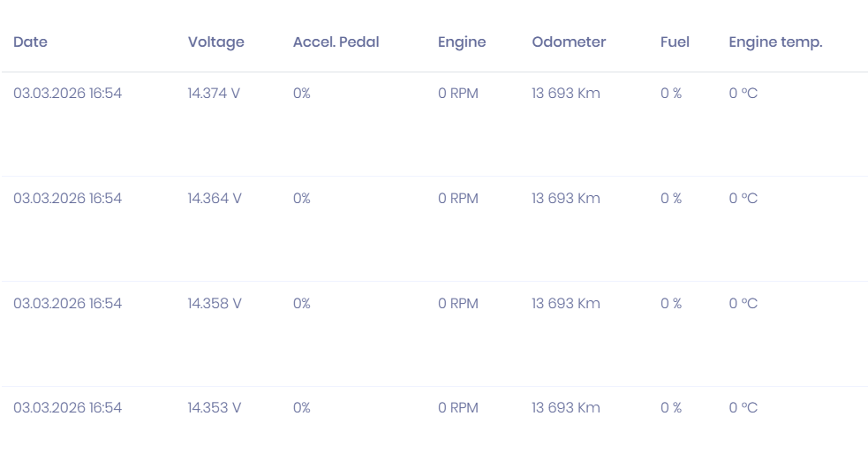Click the 14.358 V voltage value

click(215, 303)
